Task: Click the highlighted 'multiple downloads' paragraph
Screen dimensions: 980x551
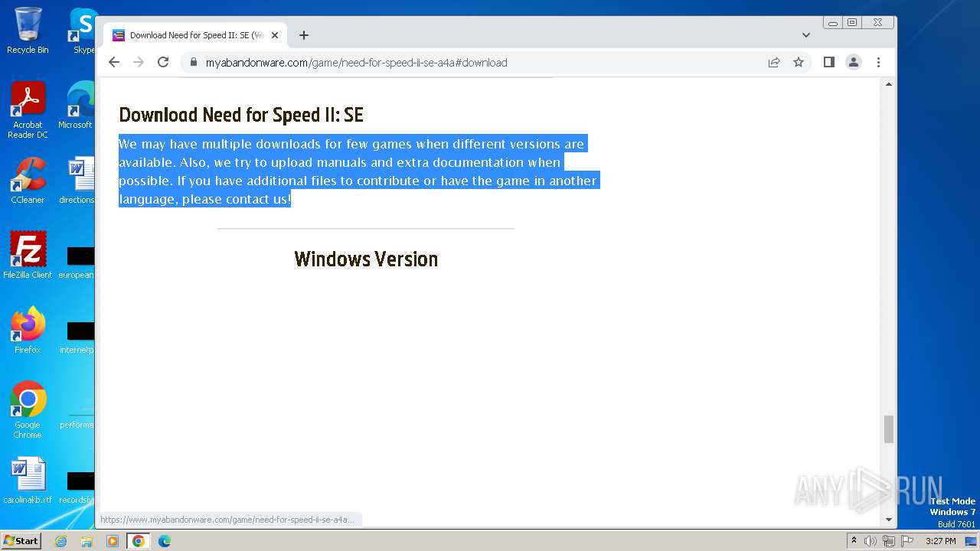Action: click(x=358, y=171)
